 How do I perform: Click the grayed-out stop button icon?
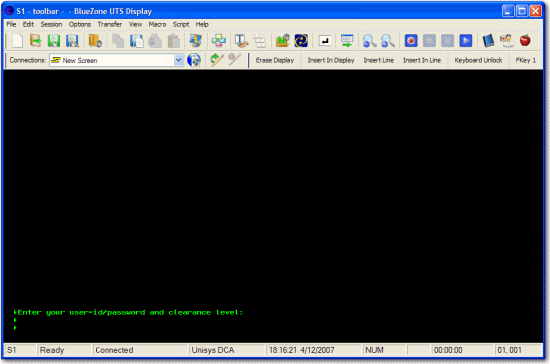(x=429, y=41)
